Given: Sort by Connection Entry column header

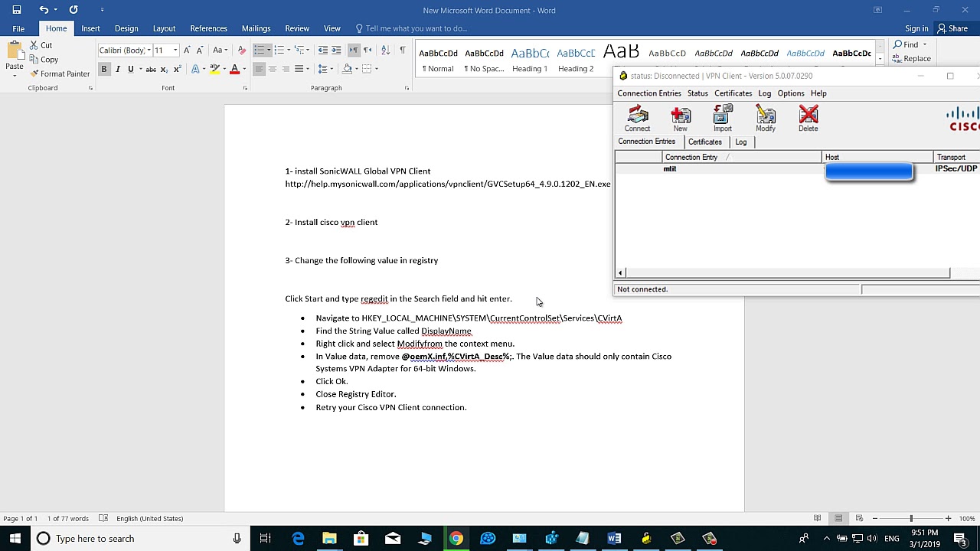Looking at the screenshot, I should click(741, 158).
